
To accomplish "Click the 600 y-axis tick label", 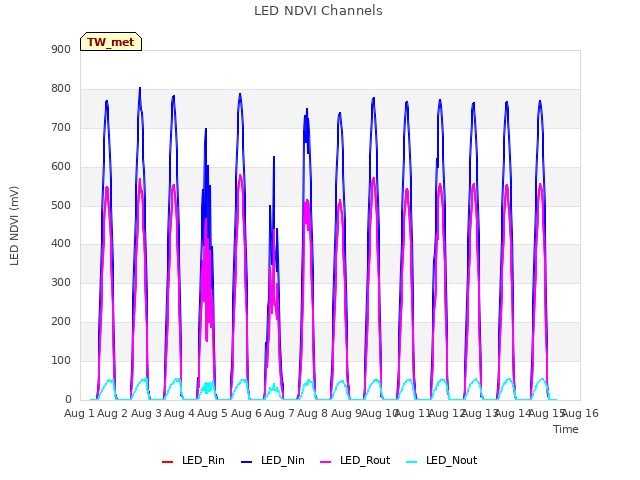I will [61, 167].
